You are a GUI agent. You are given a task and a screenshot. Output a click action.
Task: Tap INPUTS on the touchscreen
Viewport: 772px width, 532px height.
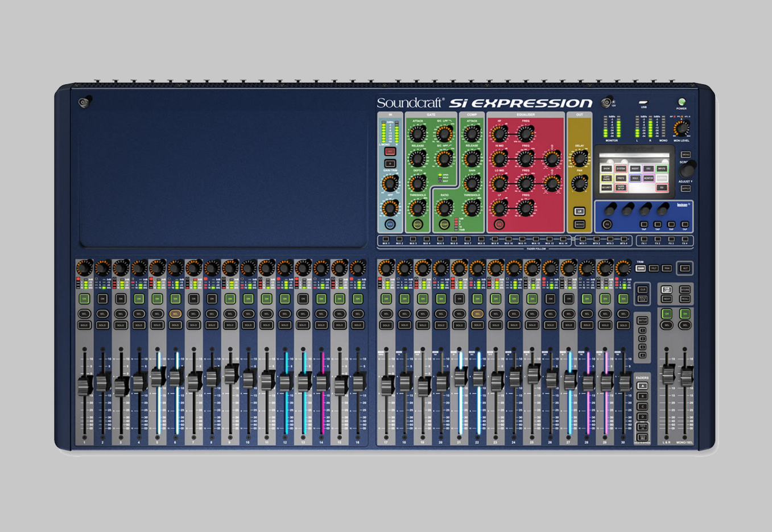pos(662,168)
